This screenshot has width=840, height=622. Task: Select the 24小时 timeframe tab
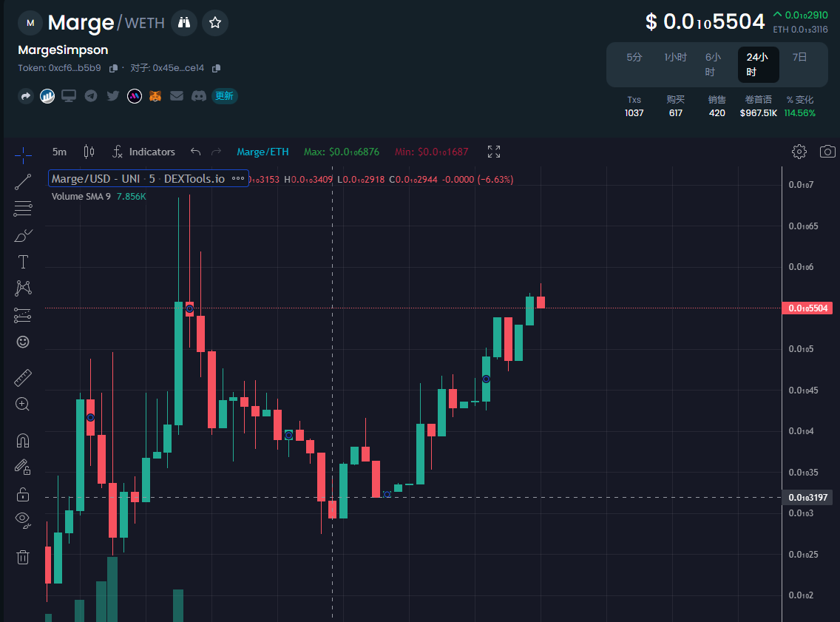pos(758,64)
